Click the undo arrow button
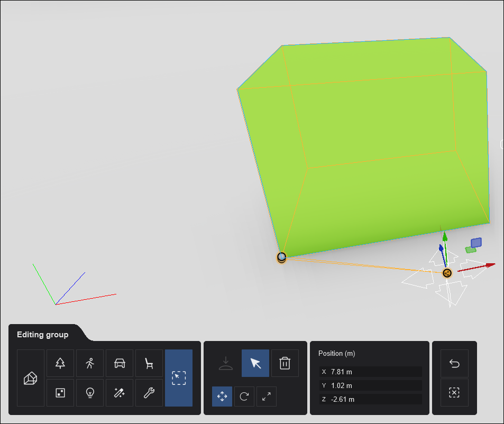The width and height of the screenshot is (504, 424). pos(454,363)
